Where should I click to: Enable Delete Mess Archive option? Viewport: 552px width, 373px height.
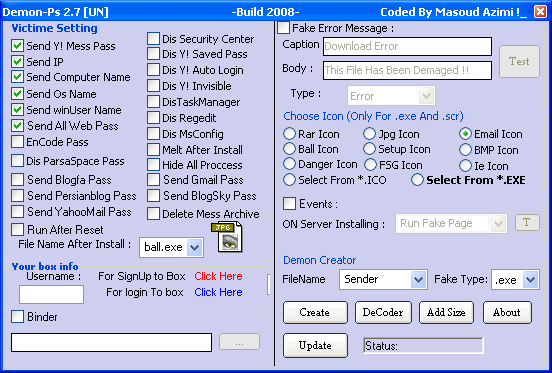click(x=153, y=214)
